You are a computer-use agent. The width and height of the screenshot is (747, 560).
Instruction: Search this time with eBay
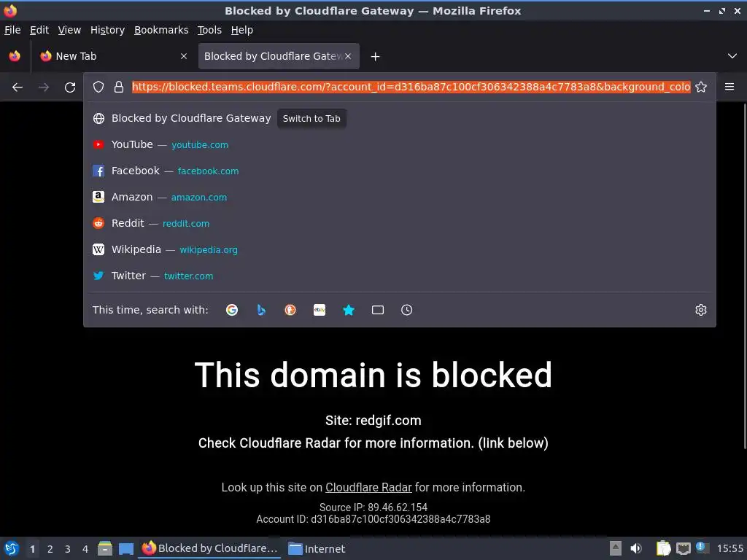click(320, 310)
